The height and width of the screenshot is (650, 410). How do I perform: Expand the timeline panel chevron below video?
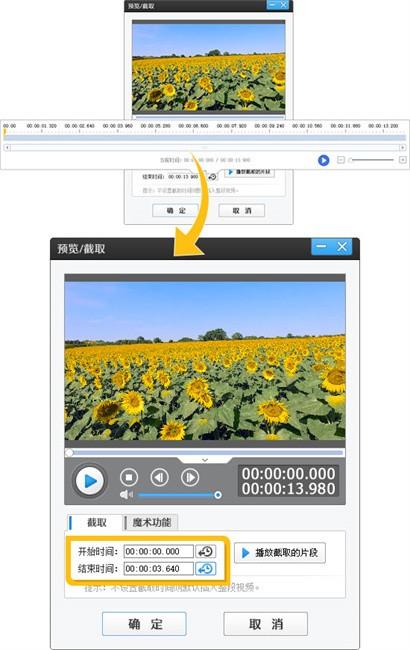tap(205, 461)
